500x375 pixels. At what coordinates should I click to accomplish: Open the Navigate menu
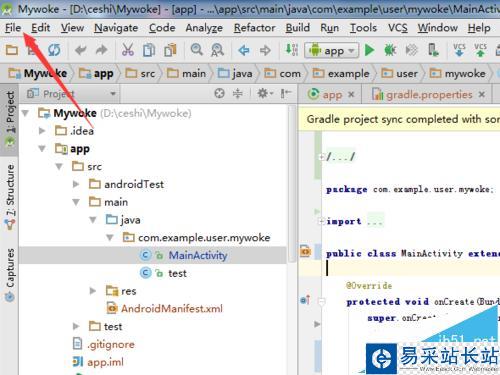point(116,28)
